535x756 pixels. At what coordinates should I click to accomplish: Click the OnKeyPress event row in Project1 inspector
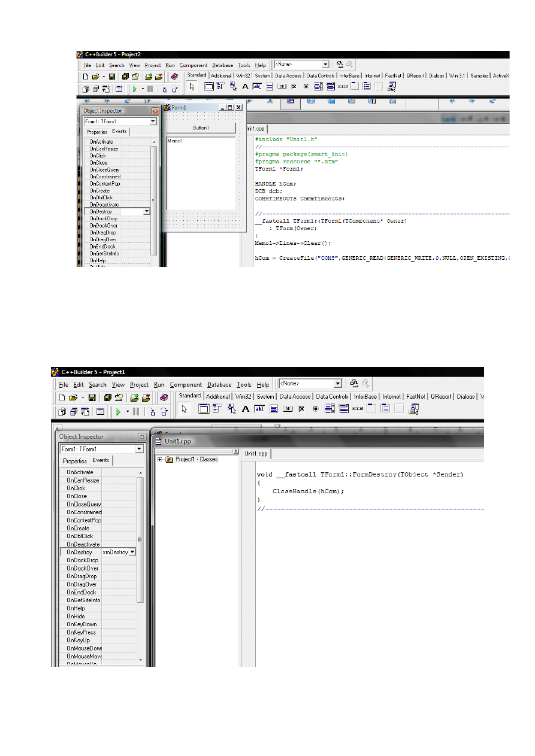tap(81, 632)
